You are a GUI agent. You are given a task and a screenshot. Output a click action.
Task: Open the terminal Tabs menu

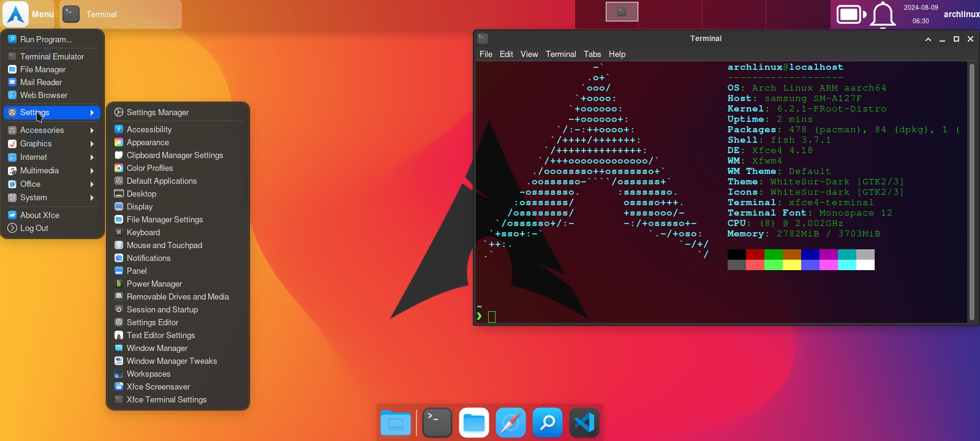pyautogui.click(x=592, y=54)
